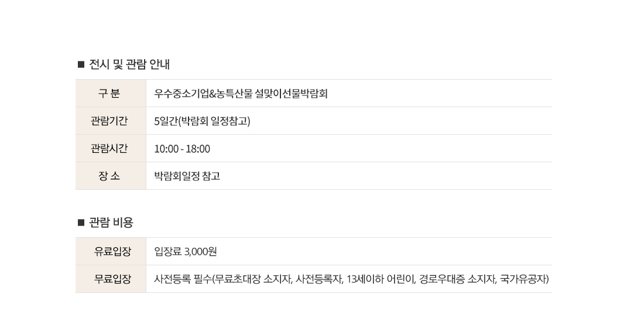Click the 장 소 row label
The height and width of the screenshot is (328, 644).
point(109,176)
